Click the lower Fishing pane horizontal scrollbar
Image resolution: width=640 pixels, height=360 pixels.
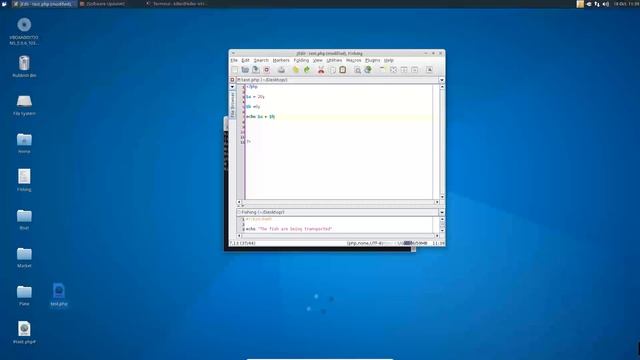(x=338, y=236)
